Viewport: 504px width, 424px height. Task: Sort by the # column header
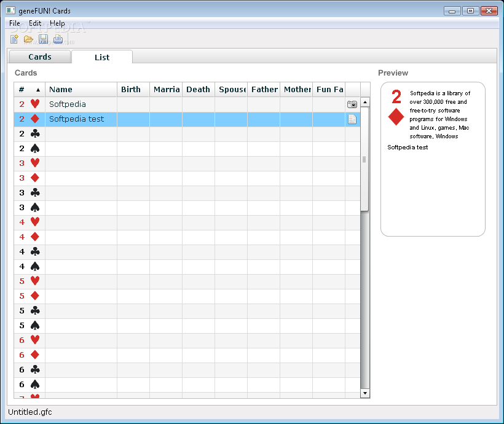[x=30, y=89]
